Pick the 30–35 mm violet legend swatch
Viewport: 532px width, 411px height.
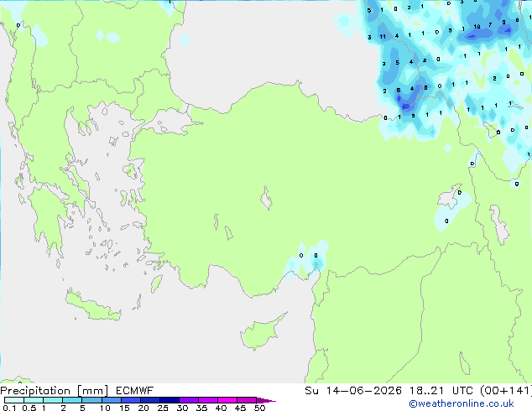189,400
